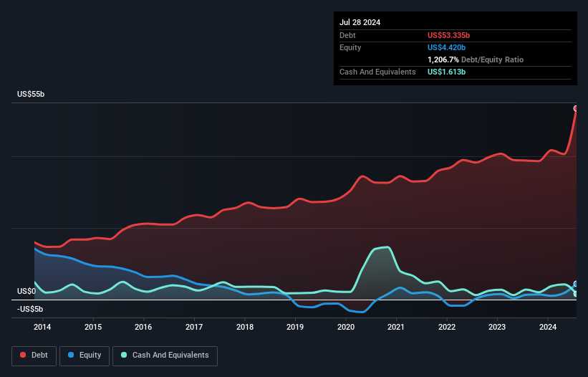This screenshot has height=377, width=588.
Task: Click the 1,206.7% Debt/Equity Ratio text
Action: tap(476, 59)
